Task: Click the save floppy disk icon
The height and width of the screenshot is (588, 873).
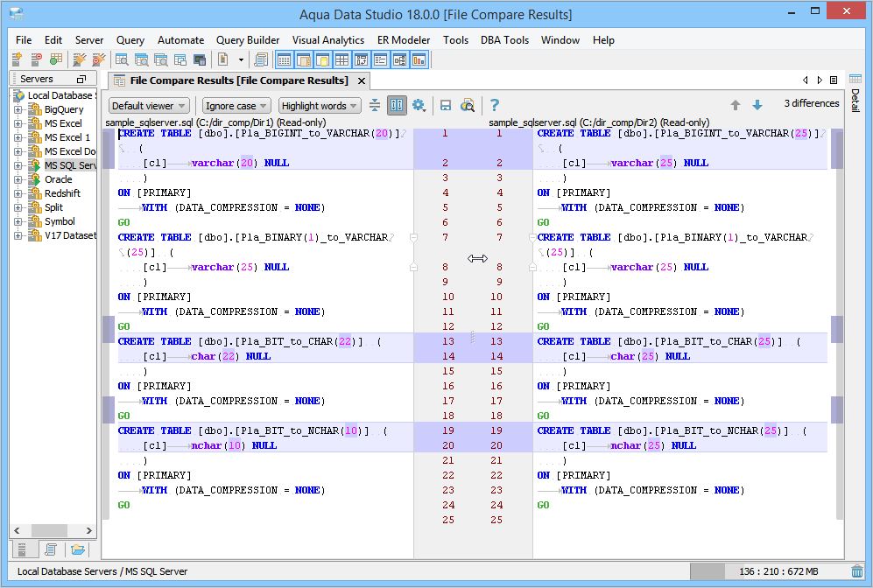Action: pos(446,105)
